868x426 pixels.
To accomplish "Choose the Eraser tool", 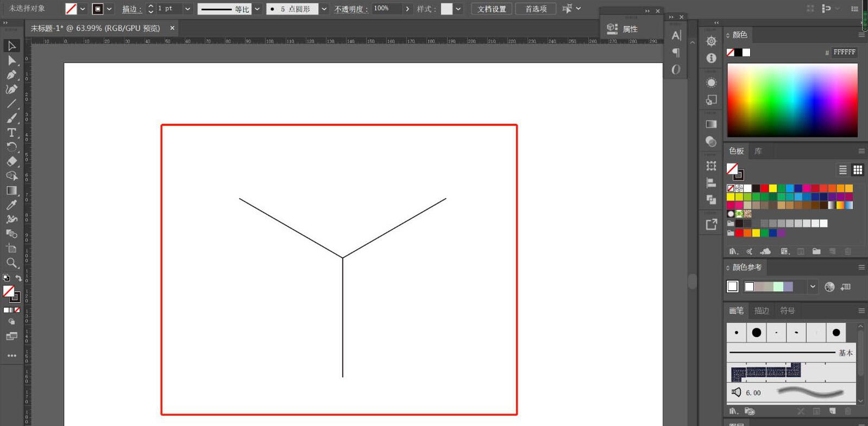I will tap(11, 161).
